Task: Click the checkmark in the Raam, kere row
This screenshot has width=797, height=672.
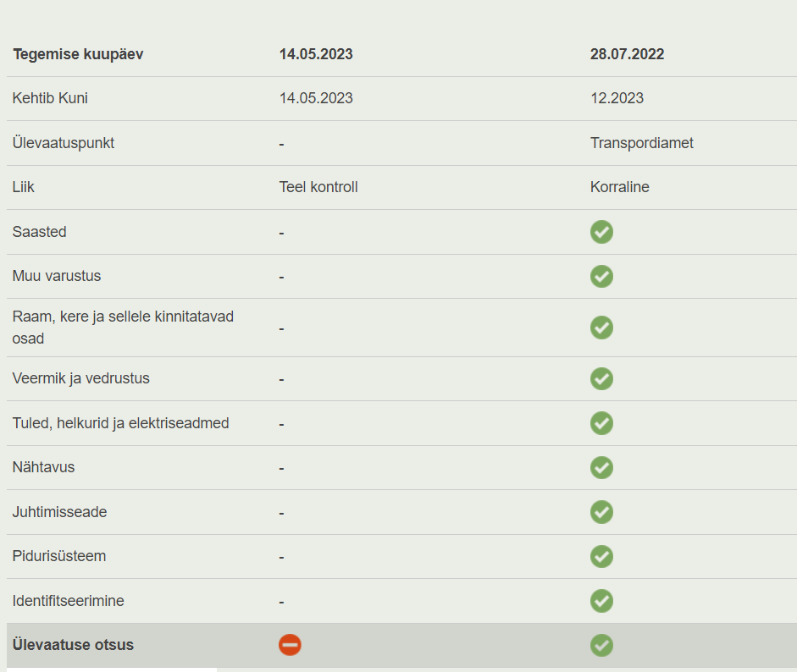Action: [601, 328]
